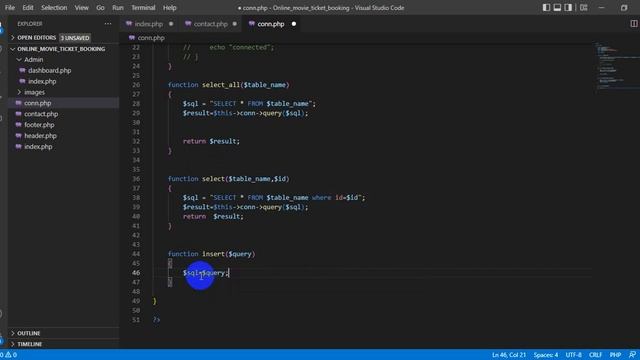Click the closing '?>' PHP tag
This screenshot has width=640, height=360.
point(156,320)
